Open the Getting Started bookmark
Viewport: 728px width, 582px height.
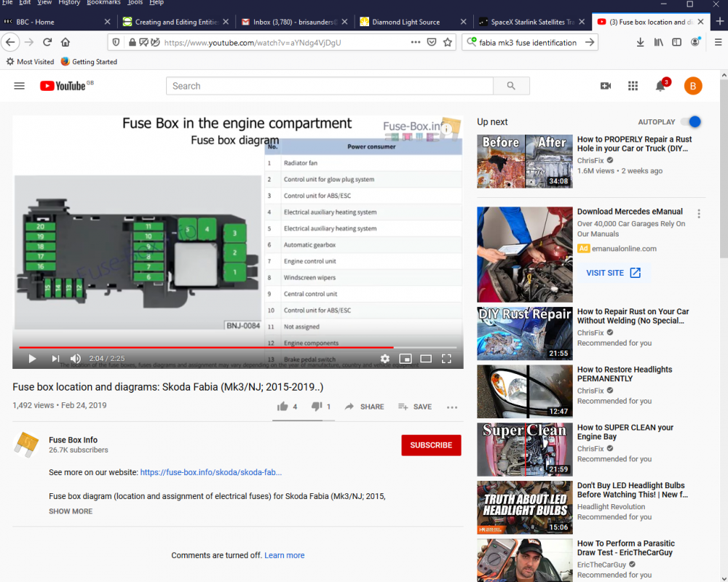coord(89,61)
